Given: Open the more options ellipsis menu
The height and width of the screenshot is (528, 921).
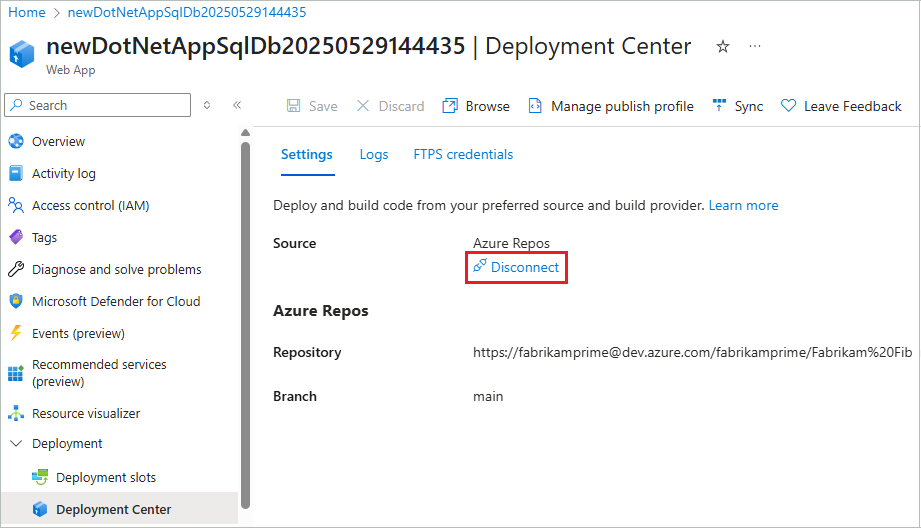Looking at the screenshot, I should tap(755, 47).
